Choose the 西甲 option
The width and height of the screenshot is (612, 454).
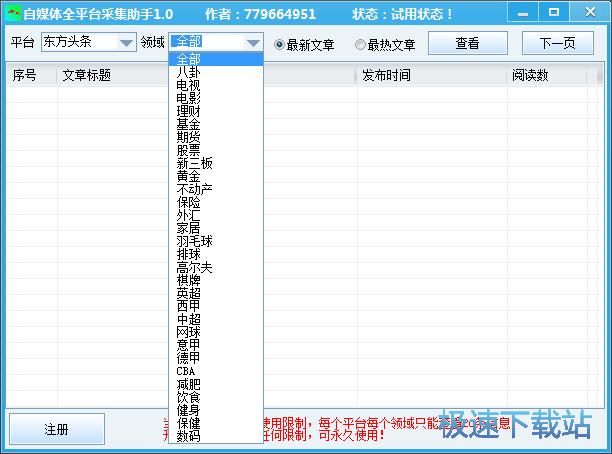tap(216, 306)
